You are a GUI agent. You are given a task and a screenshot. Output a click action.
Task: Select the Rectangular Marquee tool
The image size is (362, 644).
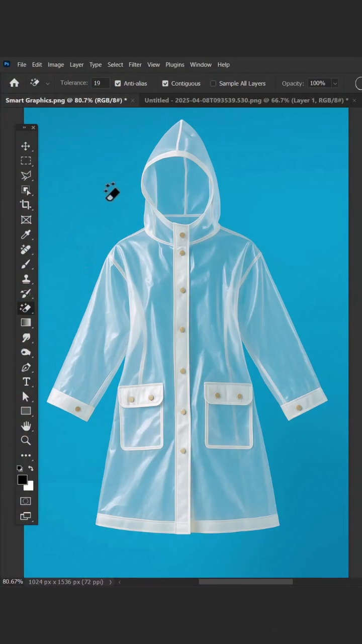[x=26, y=161]
